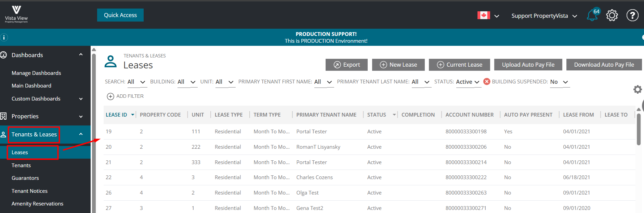Sort by Account Number column

coord(470,115)
